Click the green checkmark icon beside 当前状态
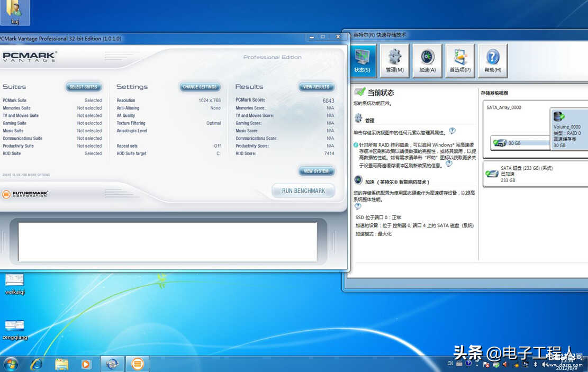588x372 pixels. click(x=359, y=92)
